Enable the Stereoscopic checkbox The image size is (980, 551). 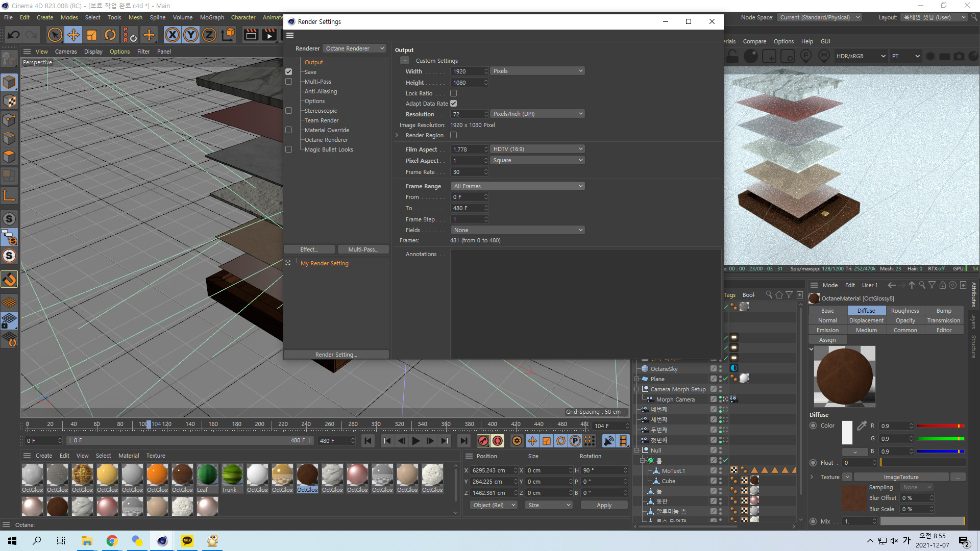[x=289, y=111]
